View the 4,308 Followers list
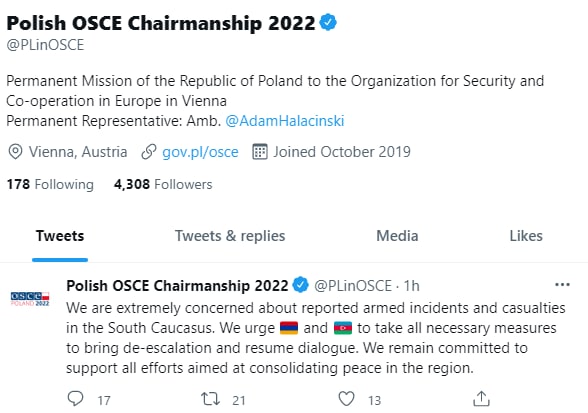Viewport: 588px width, 413px height. (x=163, y=184)
